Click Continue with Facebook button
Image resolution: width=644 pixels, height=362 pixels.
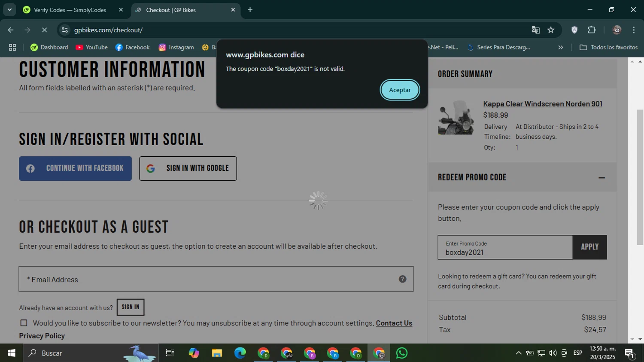coord(75,168)
